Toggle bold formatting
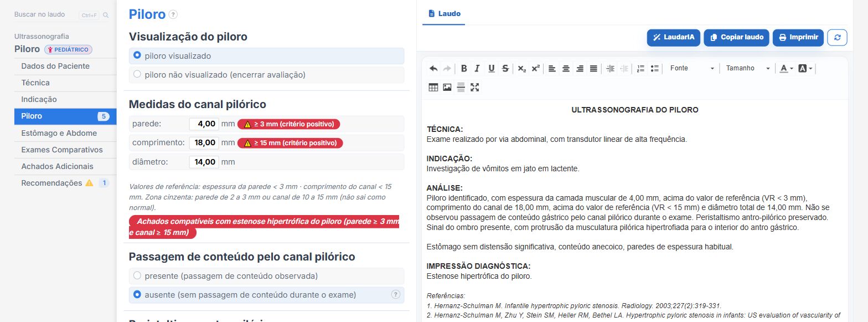The image size is (868, 322). (x=464, y=68)
